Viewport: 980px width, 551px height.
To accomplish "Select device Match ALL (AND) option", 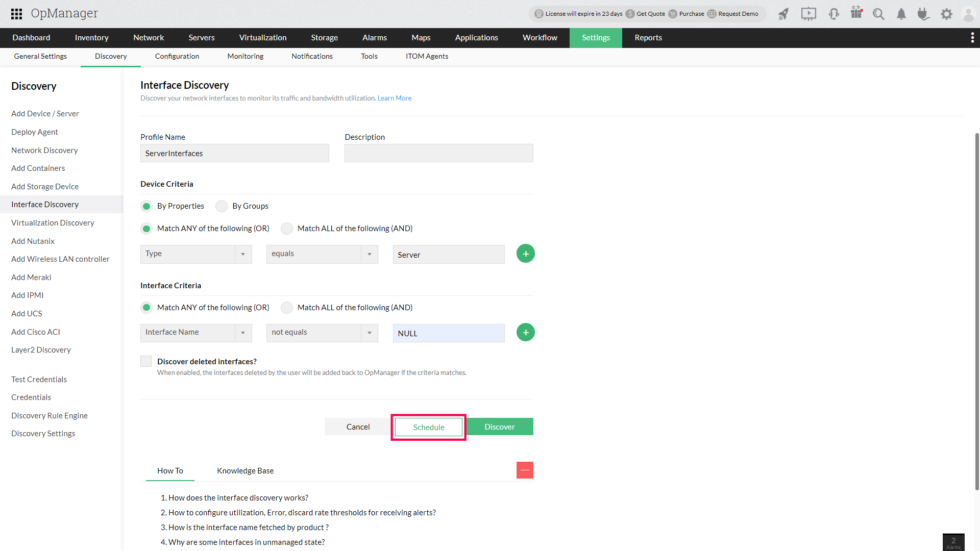I will (x=287, y=229).
